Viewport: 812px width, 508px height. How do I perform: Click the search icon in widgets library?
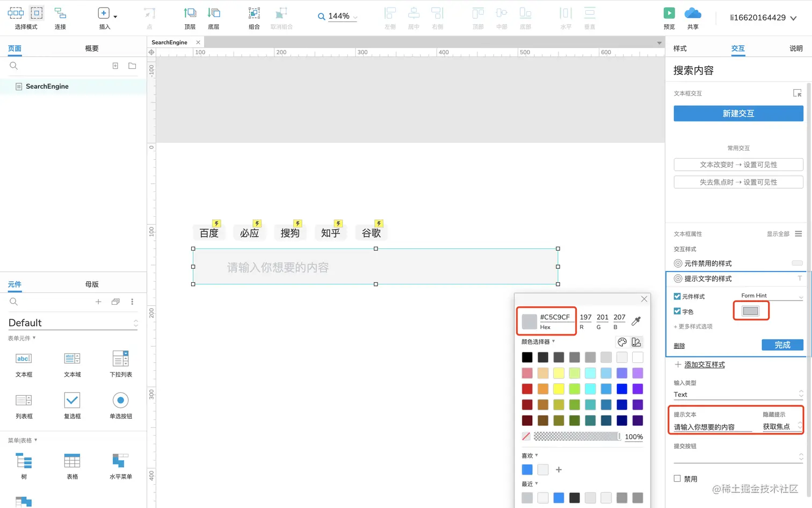[14, 302]
